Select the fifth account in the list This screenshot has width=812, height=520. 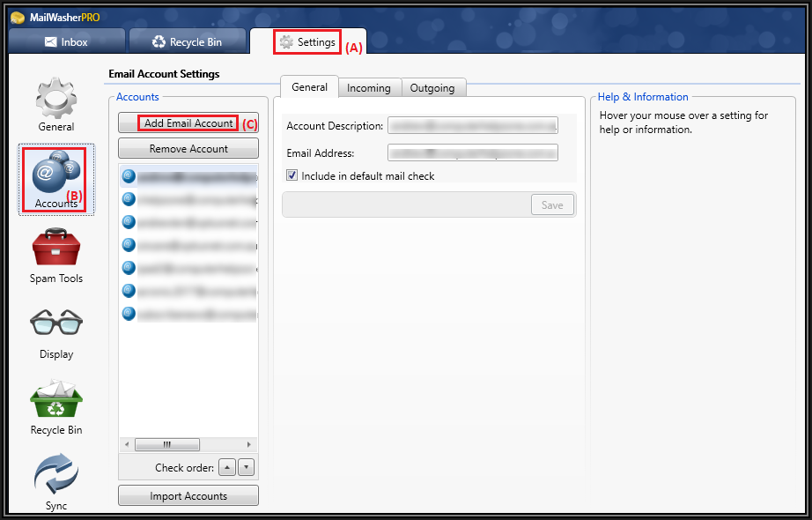coord(189,268)
